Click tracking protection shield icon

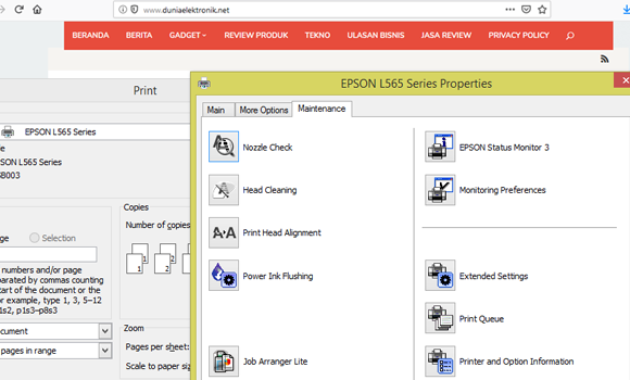[135, 10]
